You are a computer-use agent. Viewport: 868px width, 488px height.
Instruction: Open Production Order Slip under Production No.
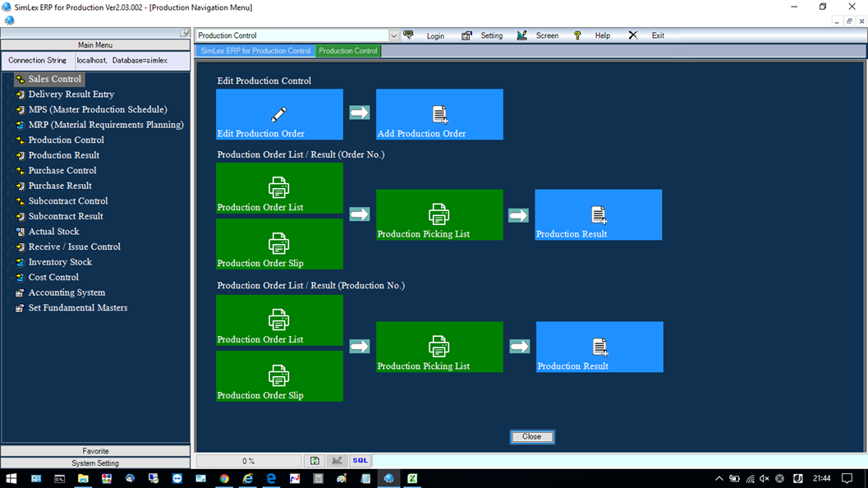coord(279,376)
